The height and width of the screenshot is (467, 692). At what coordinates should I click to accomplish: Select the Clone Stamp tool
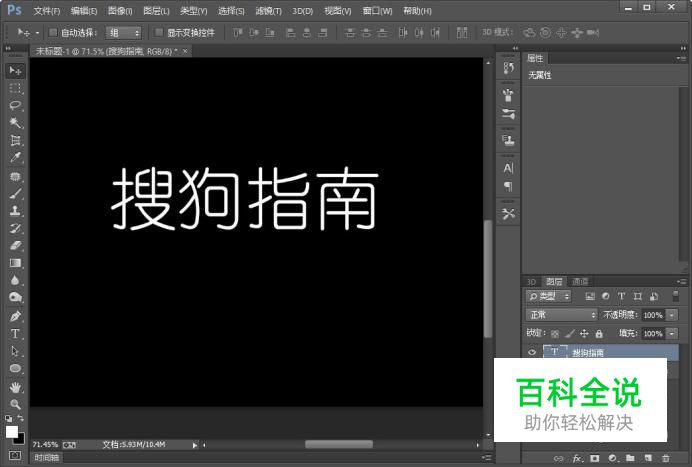pyautogui.click(x=15, y=211)
